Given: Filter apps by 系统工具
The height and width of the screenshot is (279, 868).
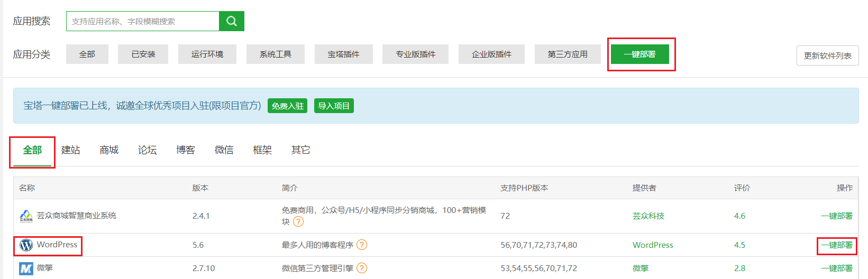Looking at the screenshot, I should click(276, 54).
